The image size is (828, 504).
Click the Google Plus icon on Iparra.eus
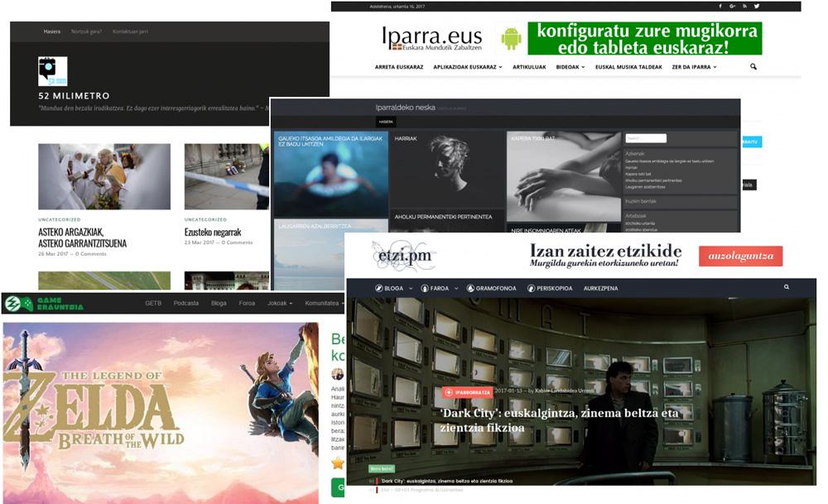tap(732, 6)
